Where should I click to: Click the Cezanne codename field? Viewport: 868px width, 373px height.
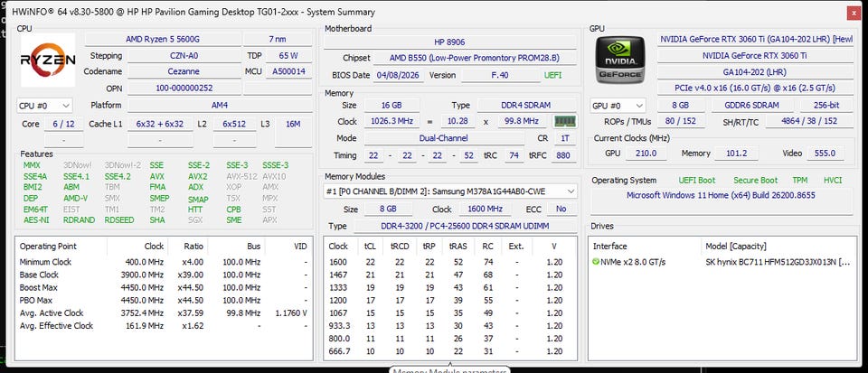(184, 72)
